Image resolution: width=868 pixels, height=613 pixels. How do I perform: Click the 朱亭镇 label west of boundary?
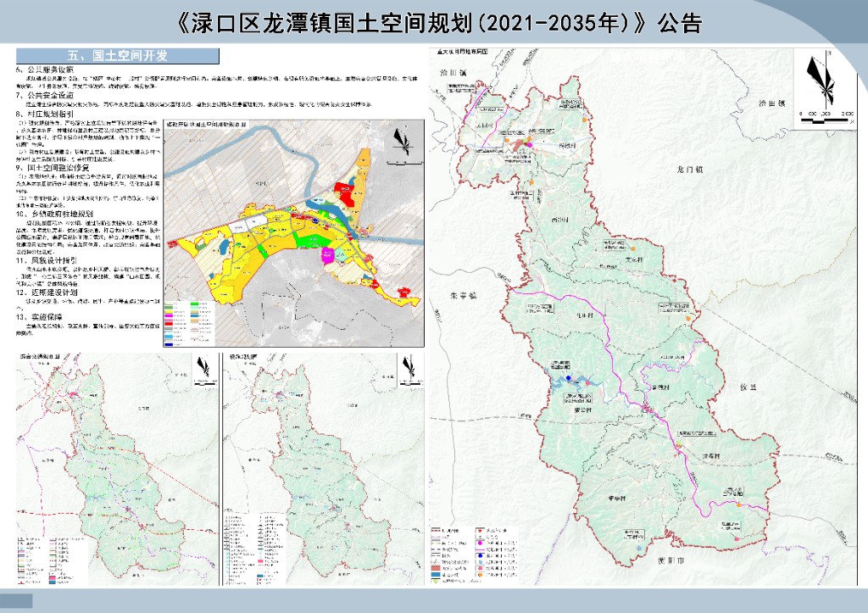coord(464,296)
